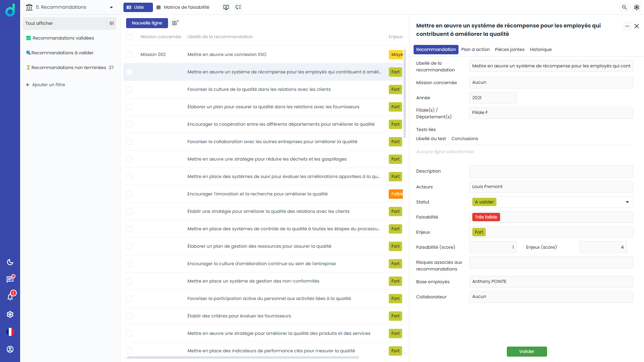Click the three-dot overflow menu icon
The width and height of the screenshot is (644, 362).
click(x=627, y=26)
